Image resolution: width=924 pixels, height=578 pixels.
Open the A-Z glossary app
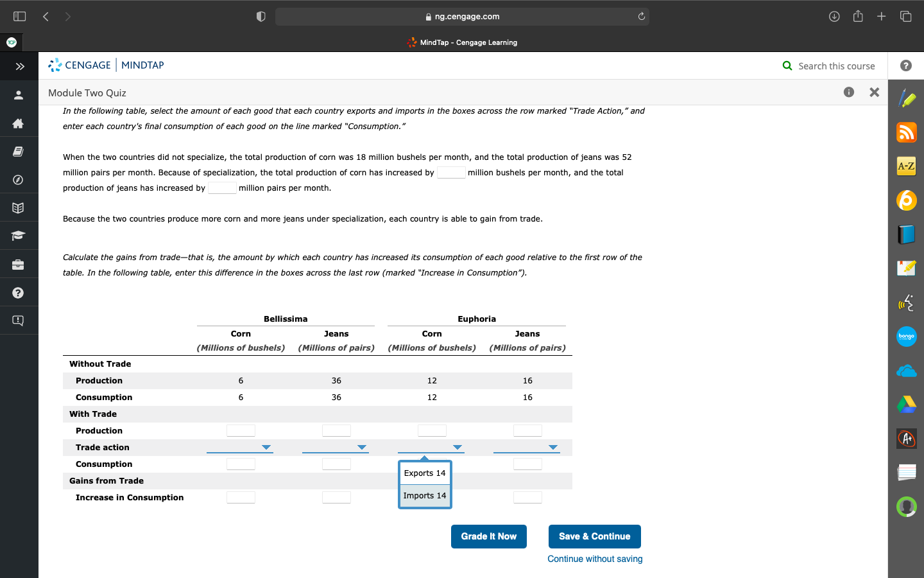point(907,166)
